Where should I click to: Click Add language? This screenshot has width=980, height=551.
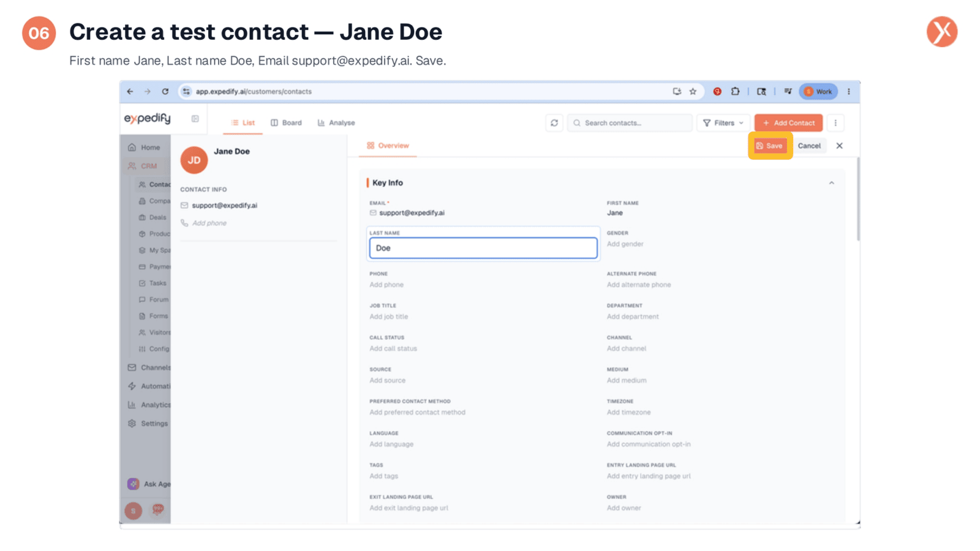point(391,444)
